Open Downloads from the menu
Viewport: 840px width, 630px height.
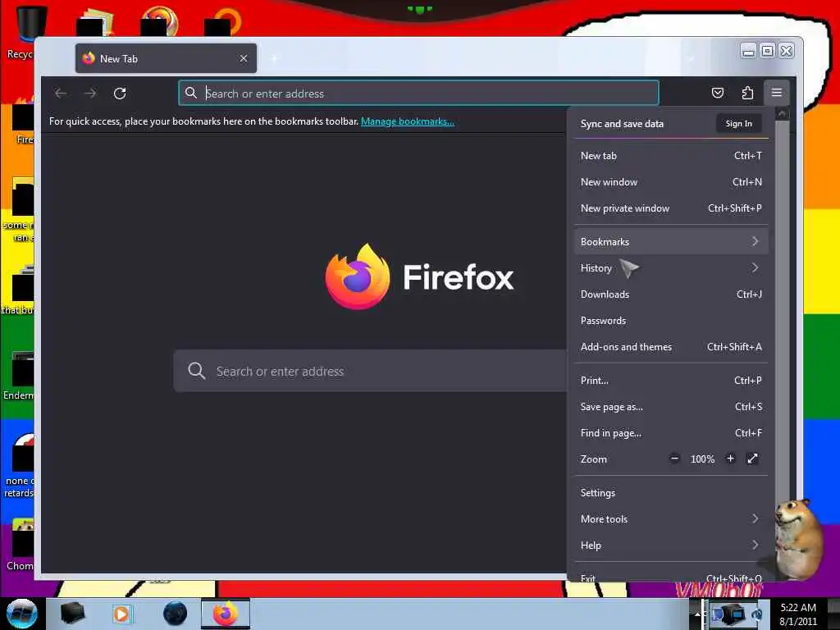(671, 294)
